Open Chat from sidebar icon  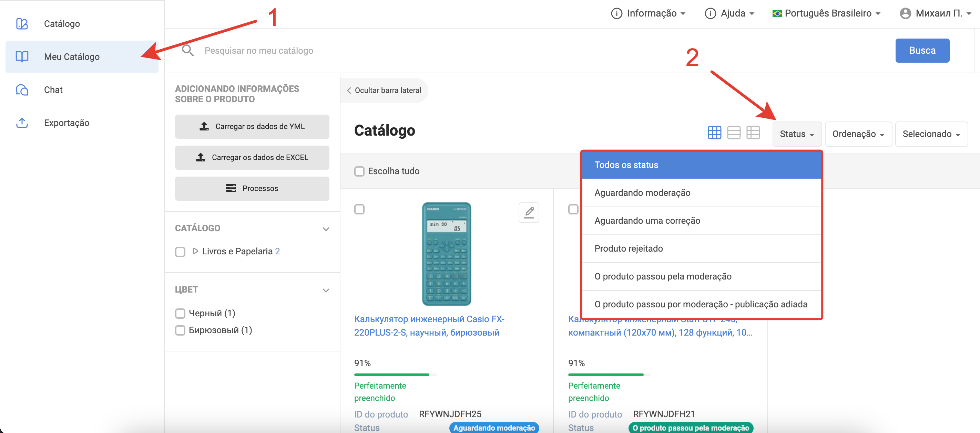[x=22, y=90]
